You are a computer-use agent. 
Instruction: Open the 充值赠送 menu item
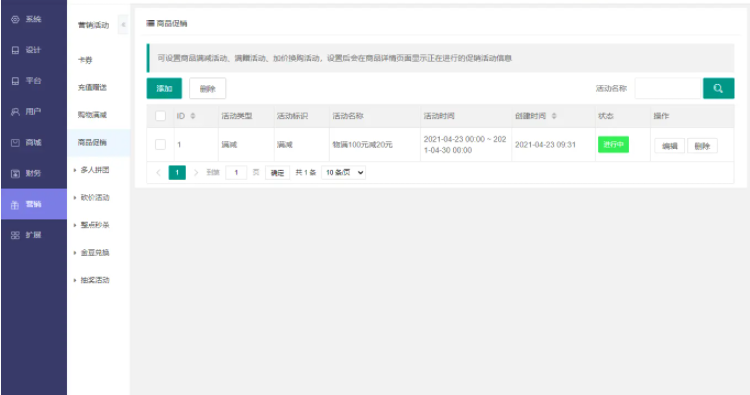pos(92,88)
